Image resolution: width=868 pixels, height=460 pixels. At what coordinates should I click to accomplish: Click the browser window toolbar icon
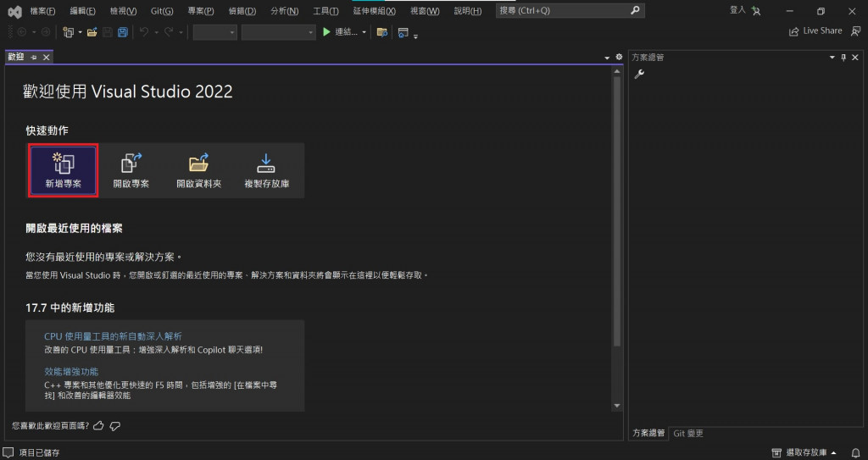click(x=403, y=33)
